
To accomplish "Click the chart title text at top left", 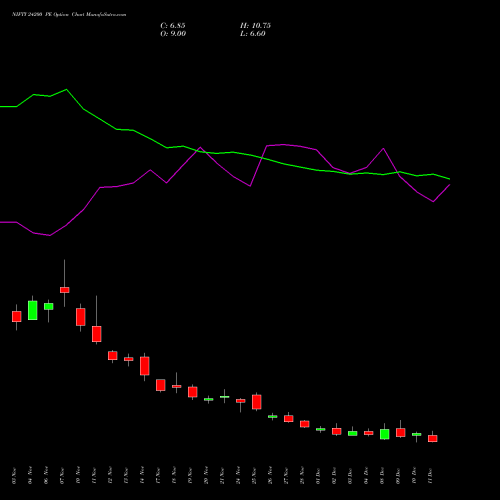I will coord(69,15).
